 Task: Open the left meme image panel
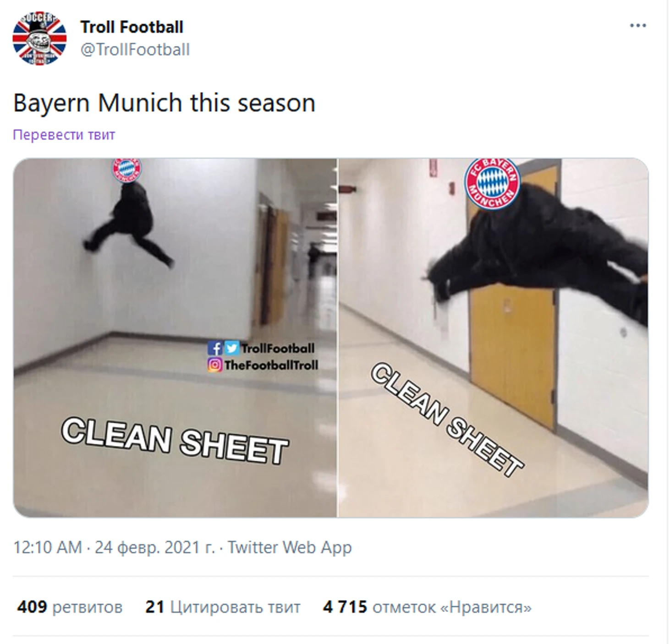point(175,338)
